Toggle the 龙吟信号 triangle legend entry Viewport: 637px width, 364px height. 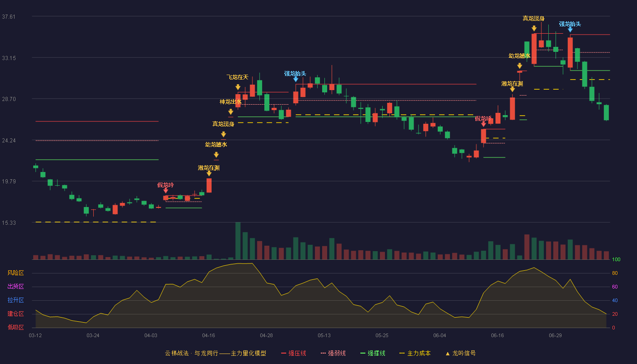coord(460,353)
